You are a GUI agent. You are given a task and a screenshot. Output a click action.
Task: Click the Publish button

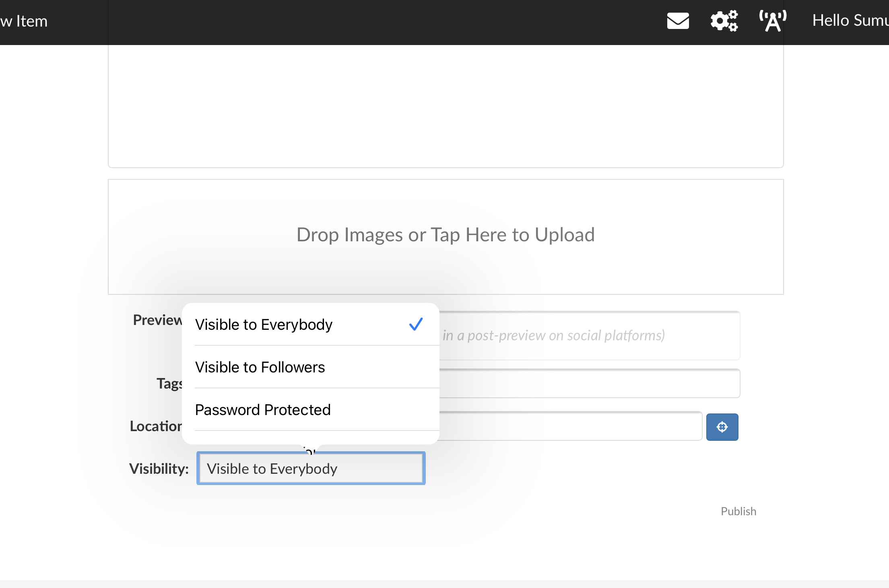point(738,511)
